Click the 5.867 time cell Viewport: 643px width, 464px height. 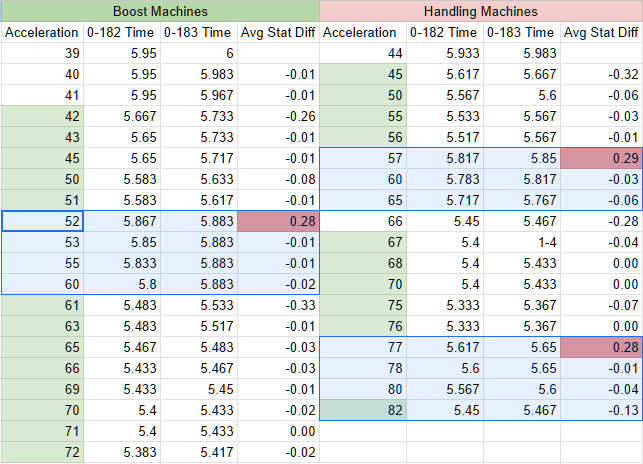point(122,221)
